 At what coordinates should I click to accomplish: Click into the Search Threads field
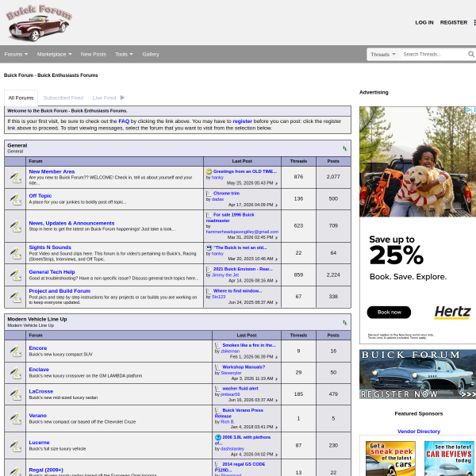(432, 55)
